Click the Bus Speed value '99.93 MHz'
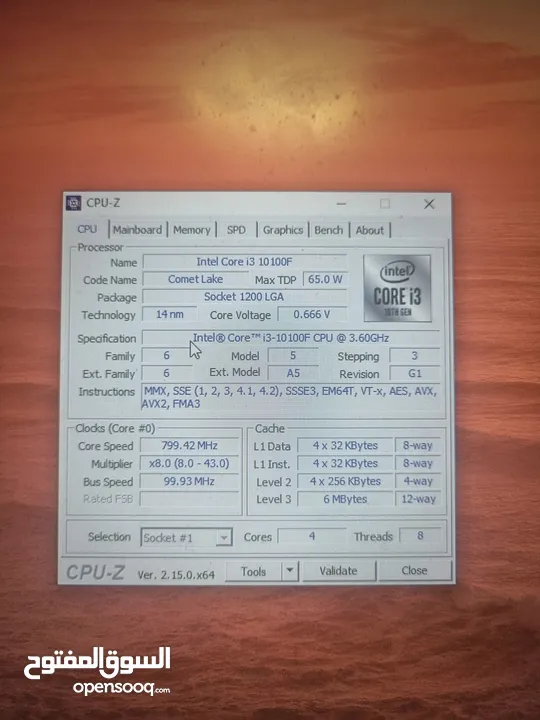 point(189,481)
